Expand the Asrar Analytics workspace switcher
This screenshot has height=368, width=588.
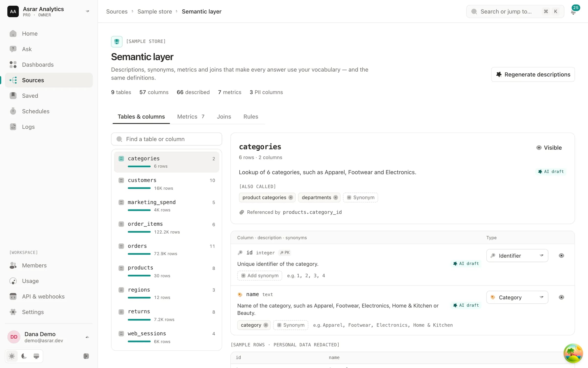pyautogui.click(x=49, y=12)
